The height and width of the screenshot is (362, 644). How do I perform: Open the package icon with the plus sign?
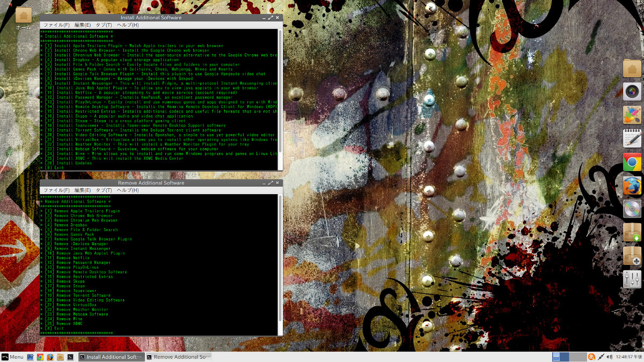[632, 255]
